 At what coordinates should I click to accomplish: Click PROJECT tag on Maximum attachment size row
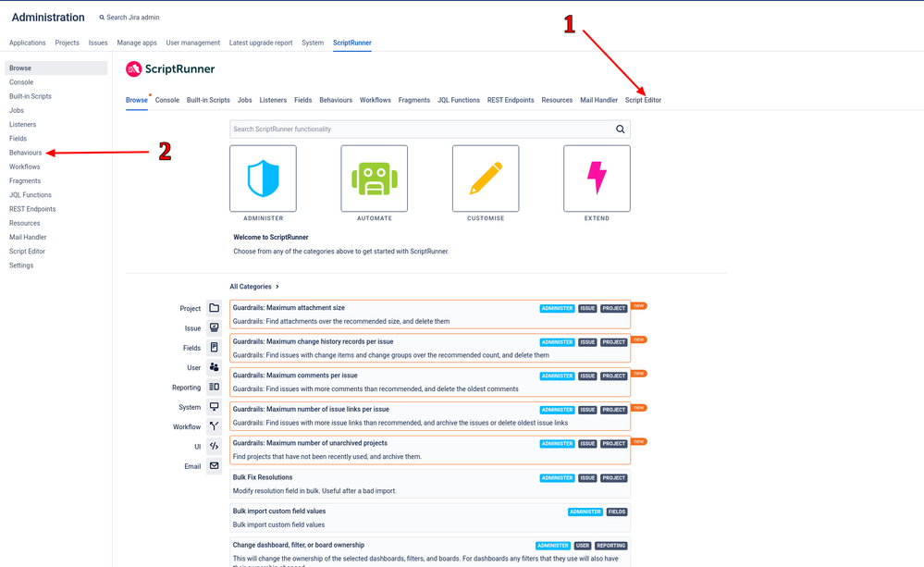613,308
